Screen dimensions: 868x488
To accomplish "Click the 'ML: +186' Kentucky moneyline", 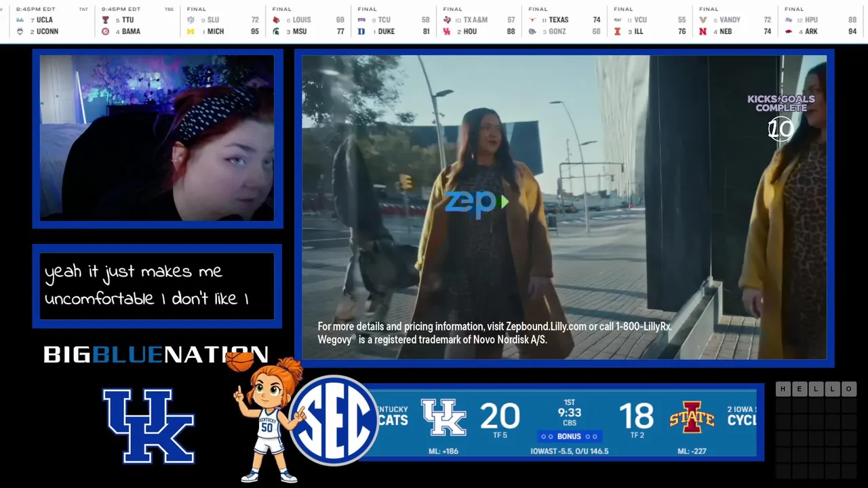I will (x=444, y=451).
